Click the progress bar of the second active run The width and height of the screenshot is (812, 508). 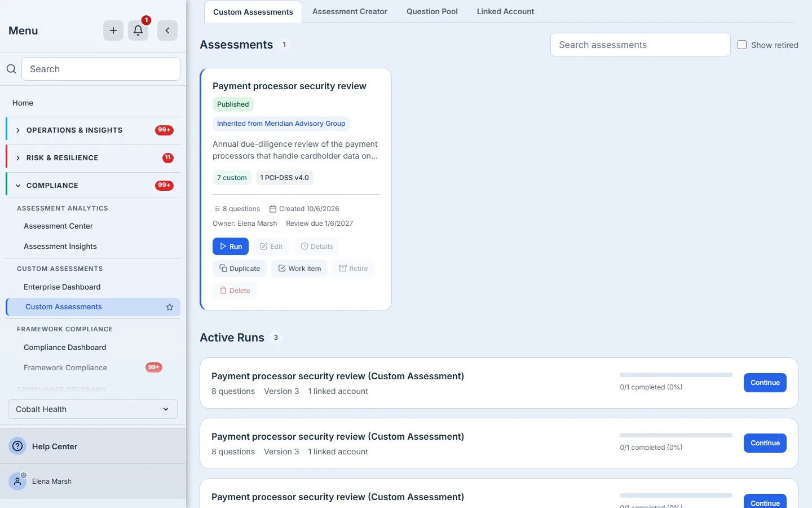(676, 435)
